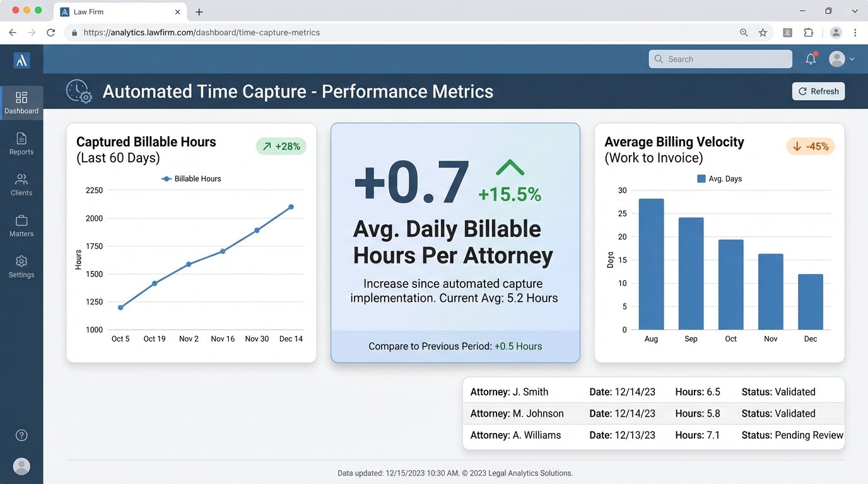Toggle the Billable Hours legend on the line chart

191,178
